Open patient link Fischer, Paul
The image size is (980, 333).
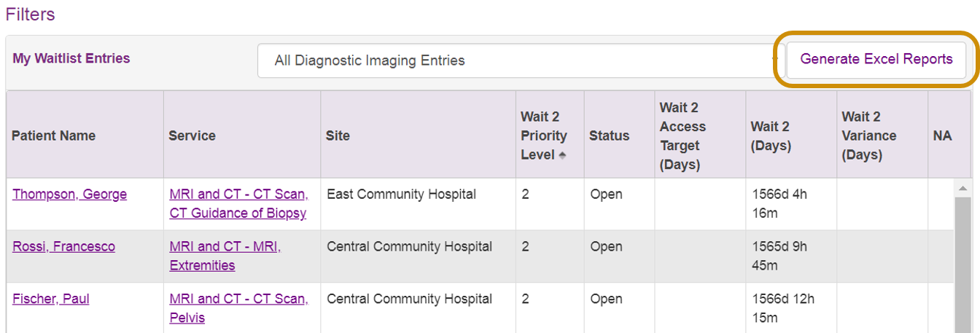click(51, 299)
